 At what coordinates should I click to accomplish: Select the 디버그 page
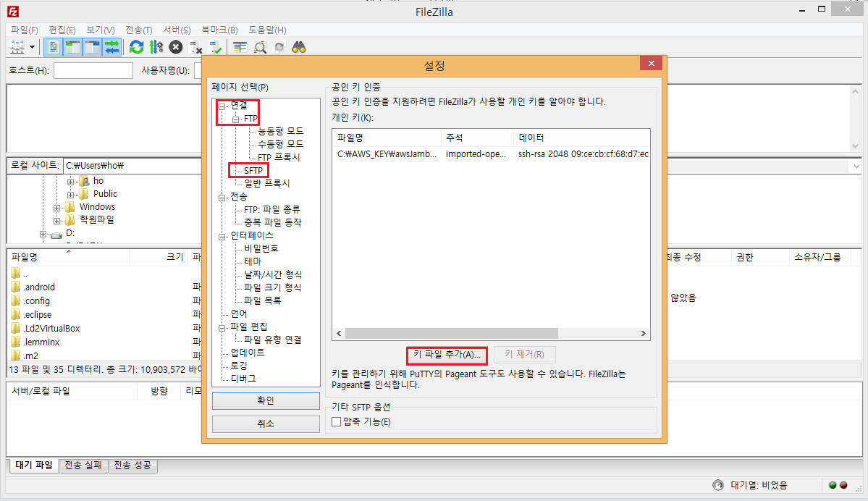pyautogui.click(x=243, y=379)
